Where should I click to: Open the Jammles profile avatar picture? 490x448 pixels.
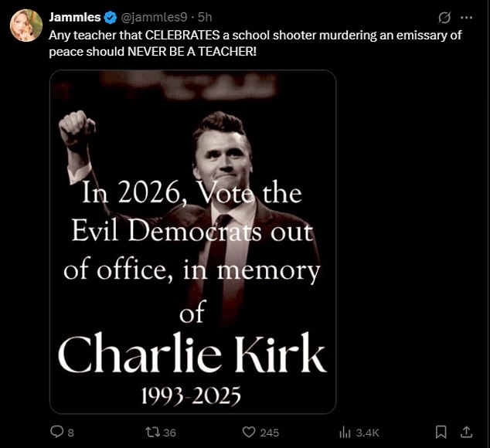coord(26,25)
